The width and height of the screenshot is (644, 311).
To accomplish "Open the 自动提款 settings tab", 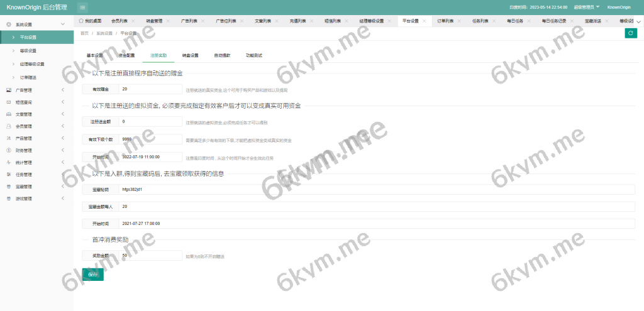I will coord(222,55).
